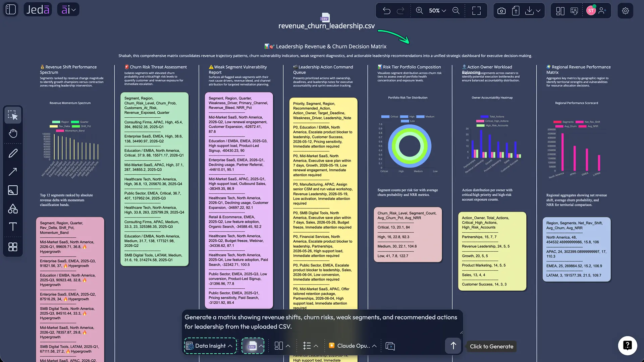Image resolution: width=644 pixels, height=362 pixels.
Task: Pick the sticky note tool
Action: click(x=13, y=190)
